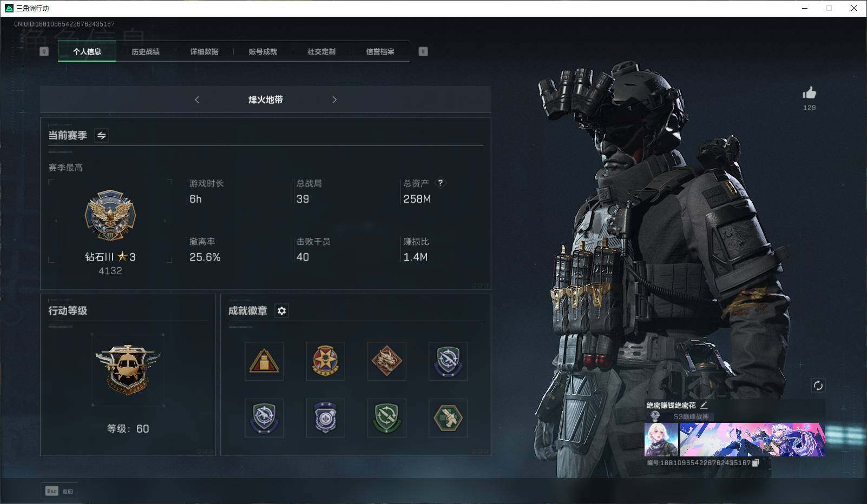This screenshot has height=504, width=867.
Task: Copy the player ID number
Action: pos(756,463)
